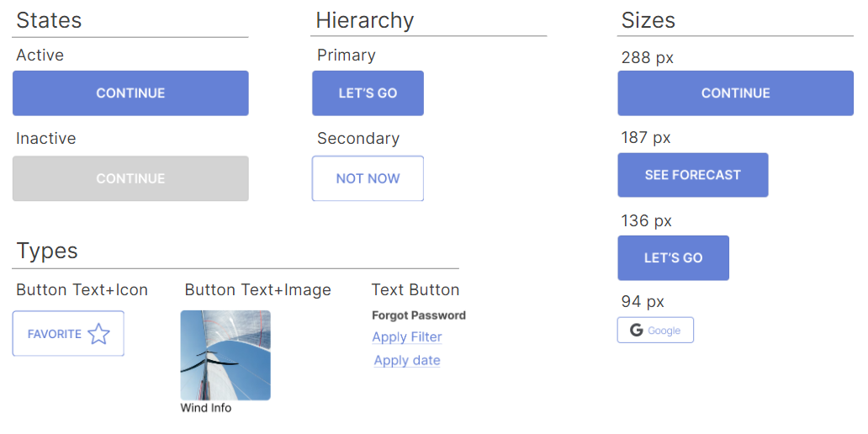Open SEE FORECAST button

(693, 175)
